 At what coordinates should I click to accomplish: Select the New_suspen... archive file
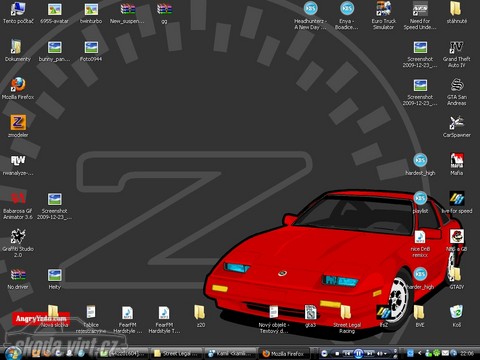click(x=127, y=13)
